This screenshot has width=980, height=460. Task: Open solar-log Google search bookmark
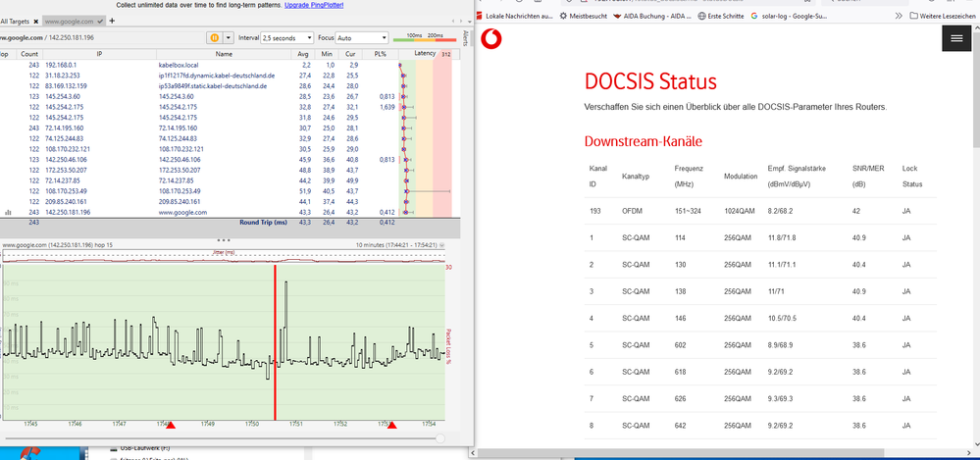790,16
